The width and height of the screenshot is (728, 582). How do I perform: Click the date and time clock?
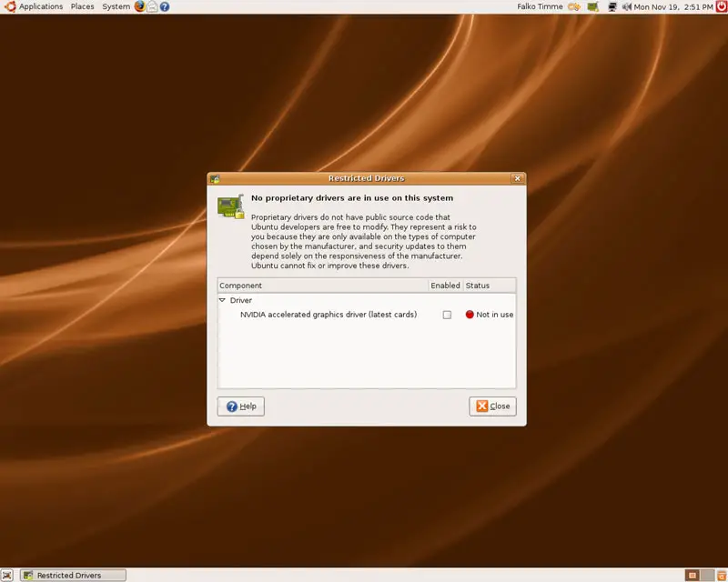[673, 6]
